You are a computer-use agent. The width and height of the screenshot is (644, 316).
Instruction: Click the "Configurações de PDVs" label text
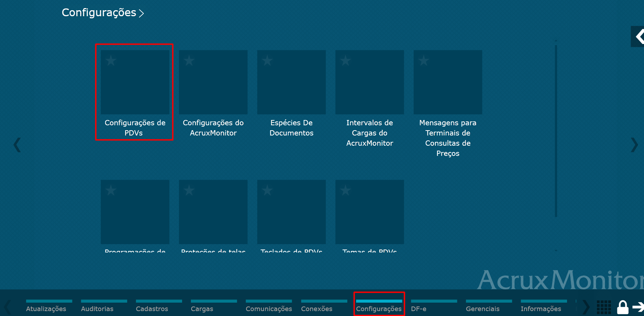[x=135, y=128]
